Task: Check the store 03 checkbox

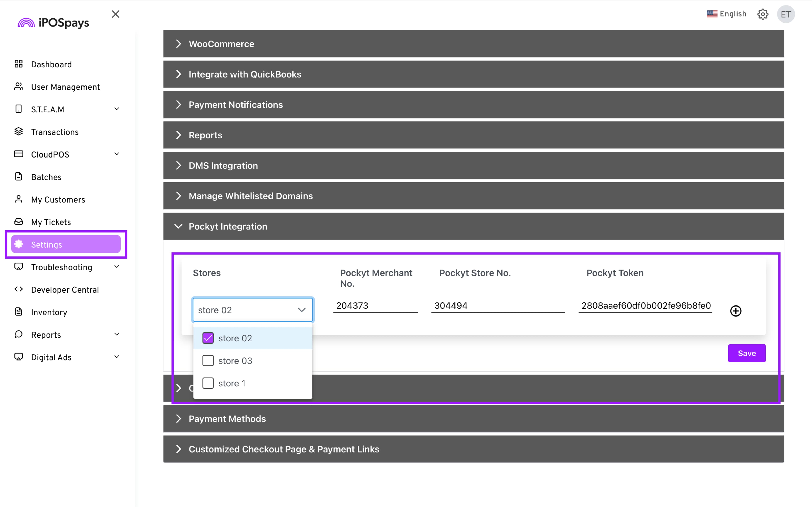Action: [x=208, y=360]
